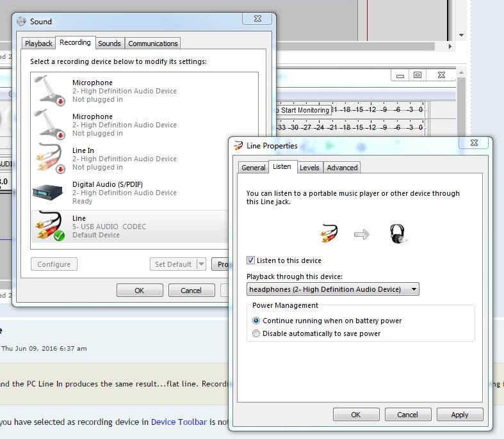Switch to the Sounds tab

click(110, 44)
